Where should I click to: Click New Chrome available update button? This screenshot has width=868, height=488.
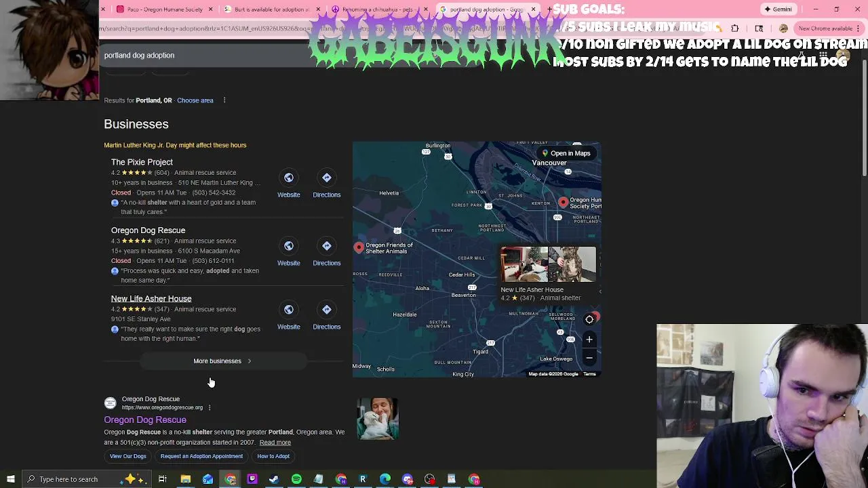pos(829,28)
